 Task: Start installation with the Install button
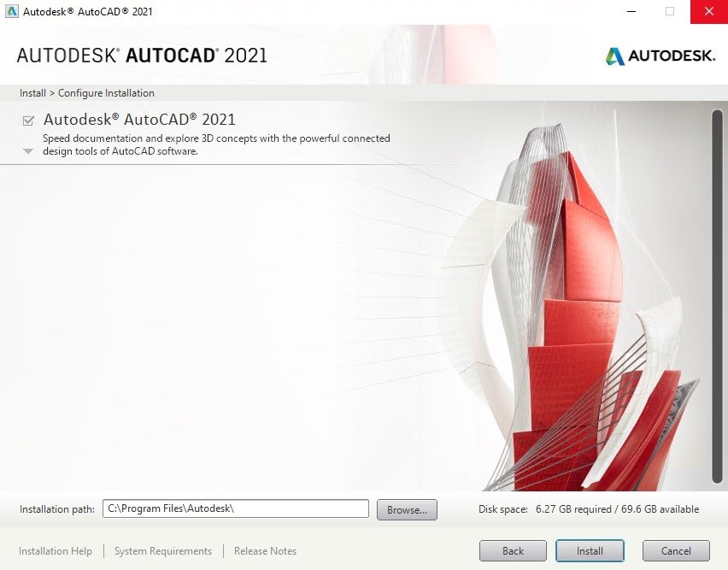[x=590, y=551]
